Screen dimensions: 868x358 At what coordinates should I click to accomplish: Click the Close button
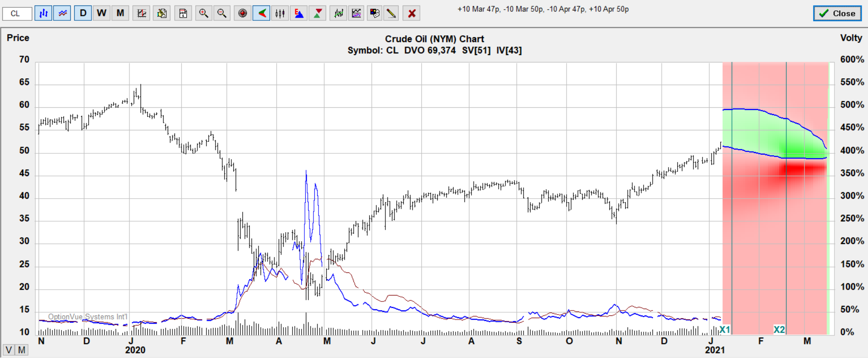tap(837, 13)
